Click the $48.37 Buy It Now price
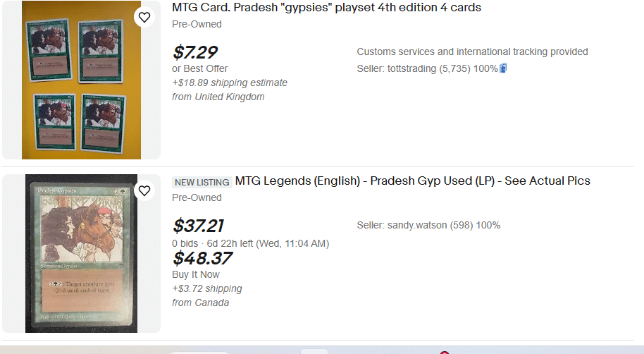 [x=202, y=258]
